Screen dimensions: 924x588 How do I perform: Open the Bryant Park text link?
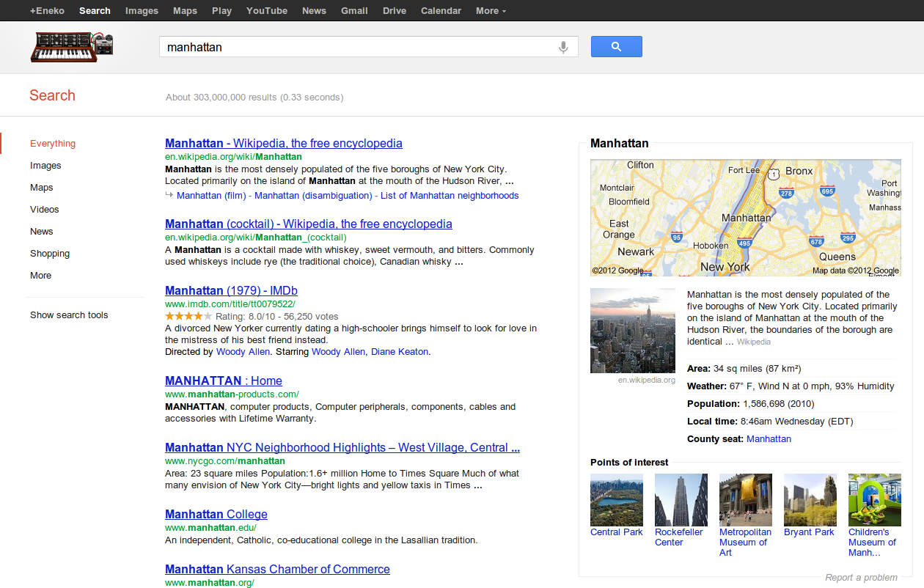point(809,532)
